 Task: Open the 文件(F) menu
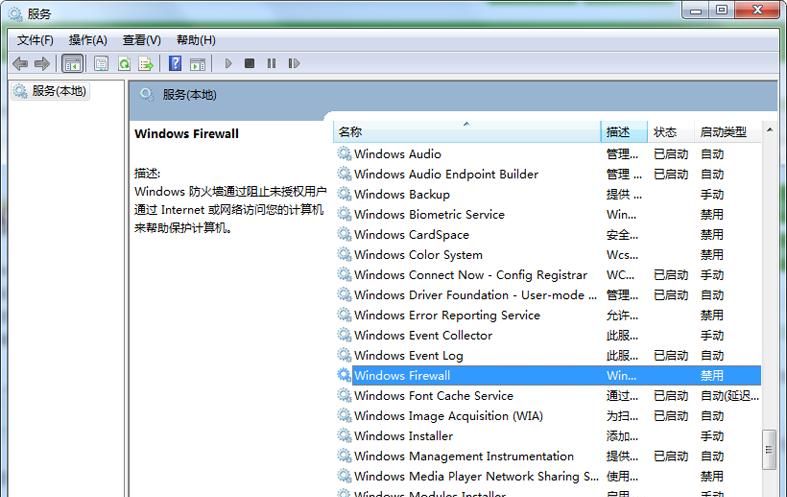(x=35, y=40)
